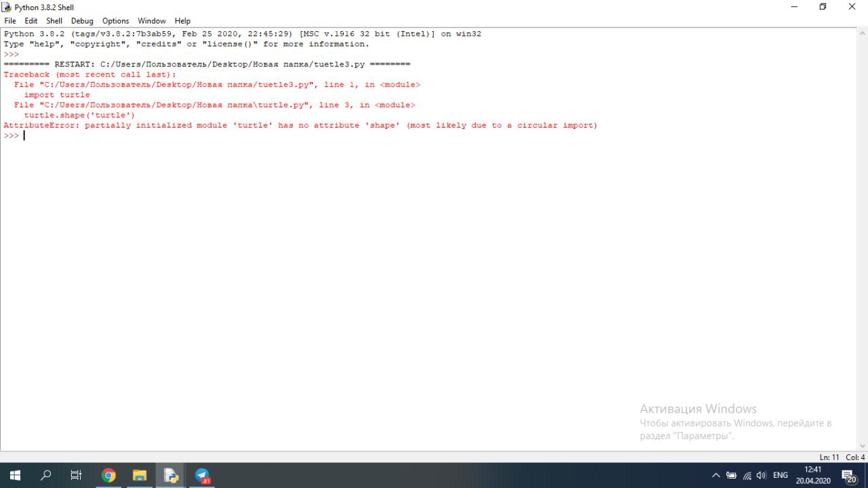Select Python IDLE taskbar icon
The height and width of the screenshot is (488, 868).
pyautogui.click(x=170, y=475)
